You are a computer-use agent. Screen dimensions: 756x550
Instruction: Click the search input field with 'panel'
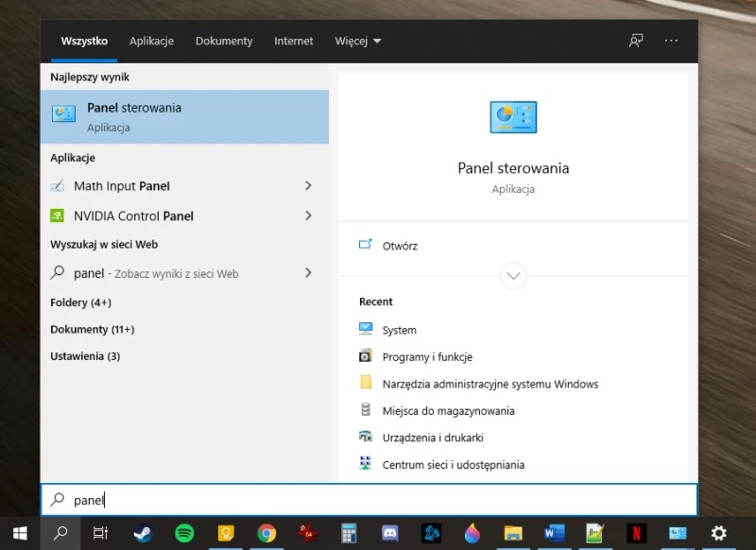pos(378,500)
